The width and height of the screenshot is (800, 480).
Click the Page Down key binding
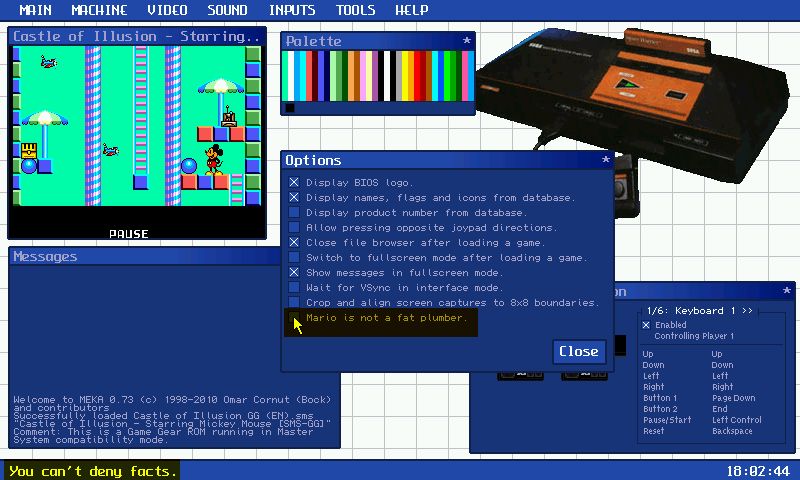coord(734,398)
